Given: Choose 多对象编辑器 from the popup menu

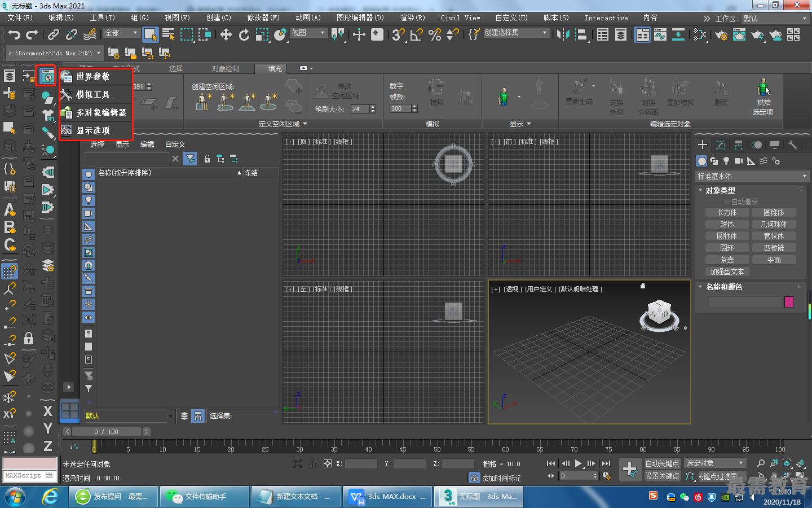Looking at the screenshot, I should 96,112.
